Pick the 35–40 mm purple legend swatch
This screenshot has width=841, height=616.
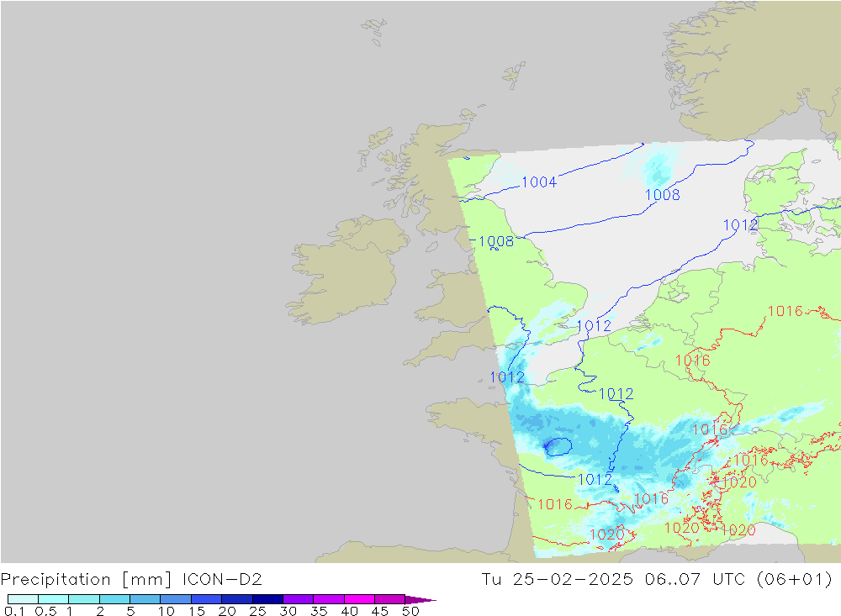click(329, 599)
